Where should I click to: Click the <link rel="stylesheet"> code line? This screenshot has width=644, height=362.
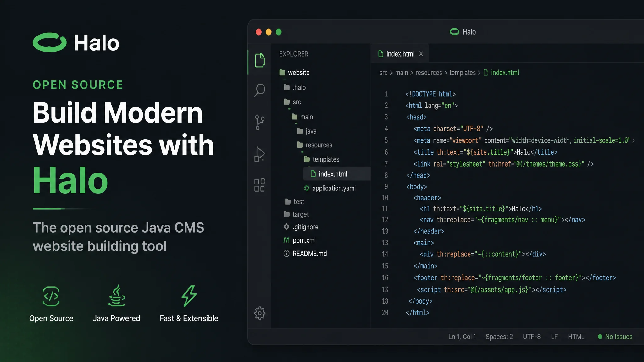click(503, 164)
